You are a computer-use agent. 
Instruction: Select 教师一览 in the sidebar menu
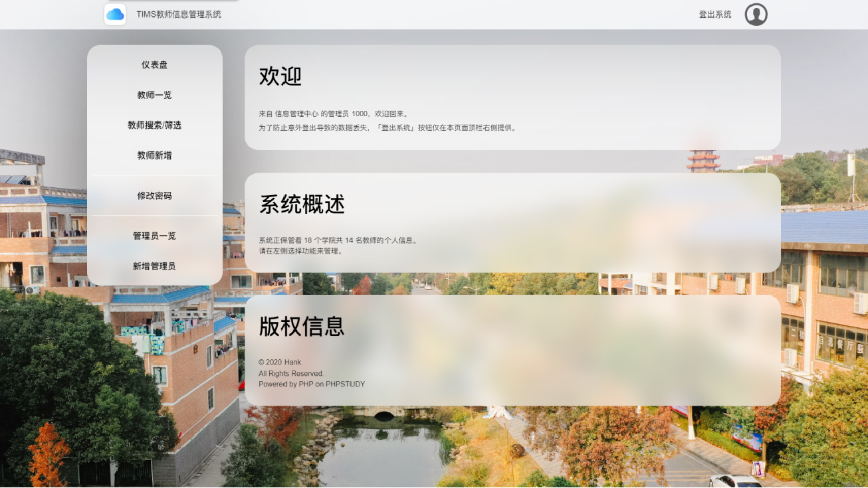(x=154, y=95)
